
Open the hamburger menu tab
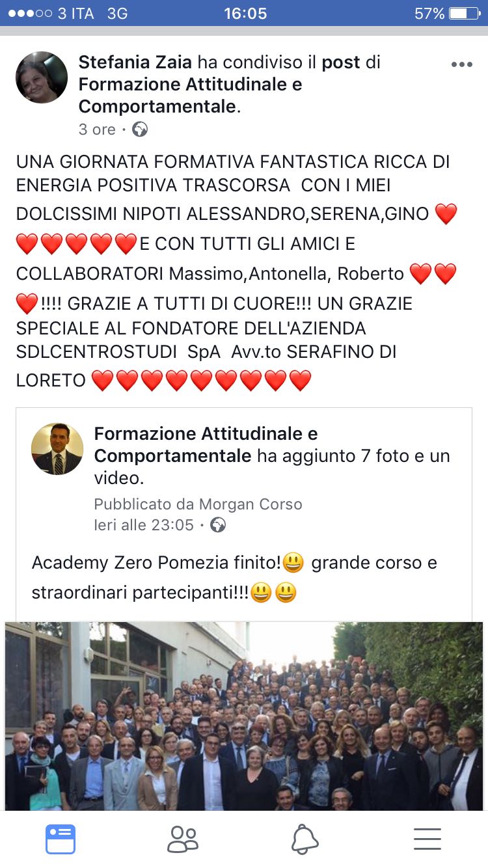coord(427,839)
